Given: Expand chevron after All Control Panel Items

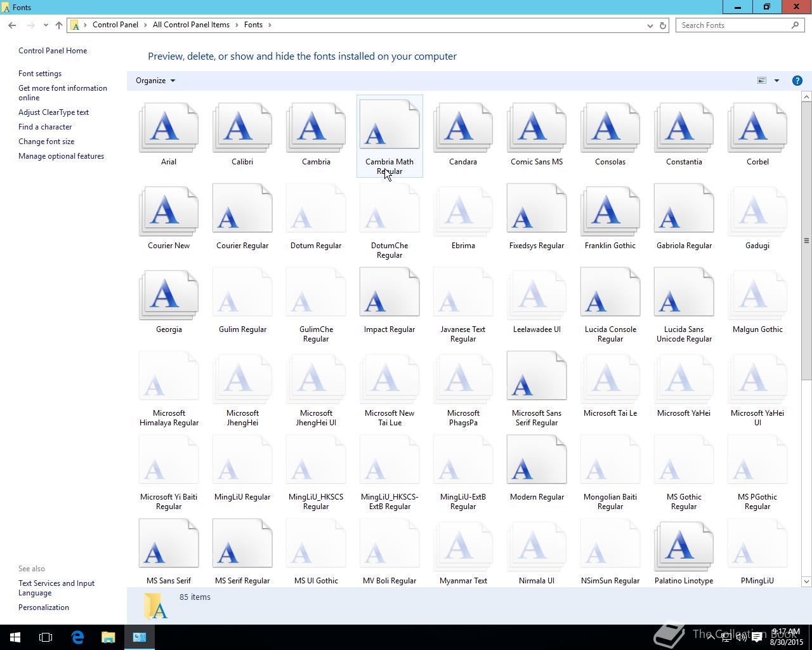Looking at the screenshot, I should tap(237, 25).
